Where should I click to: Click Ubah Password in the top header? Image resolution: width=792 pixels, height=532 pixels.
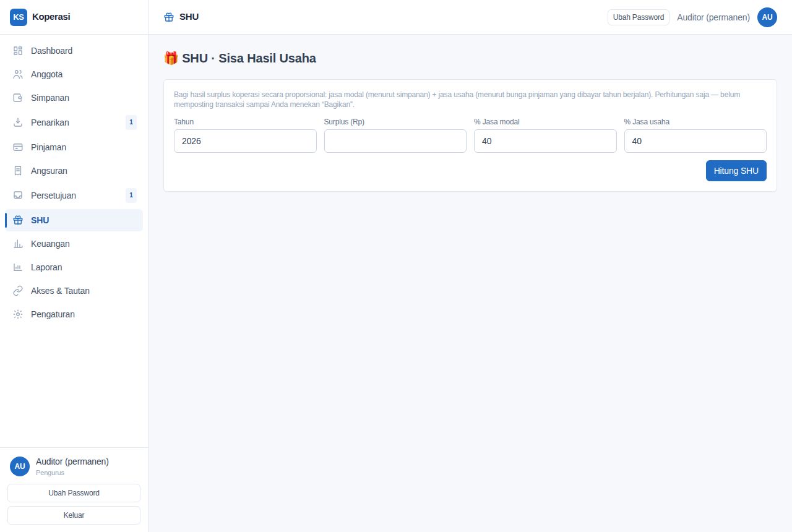point(639,17)
